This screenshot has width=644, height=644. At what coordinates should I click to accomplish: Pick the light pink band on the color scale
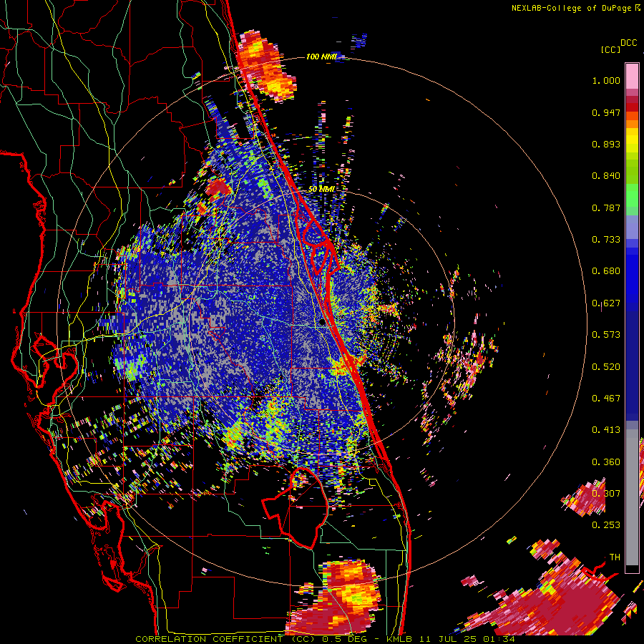point(632,76)
